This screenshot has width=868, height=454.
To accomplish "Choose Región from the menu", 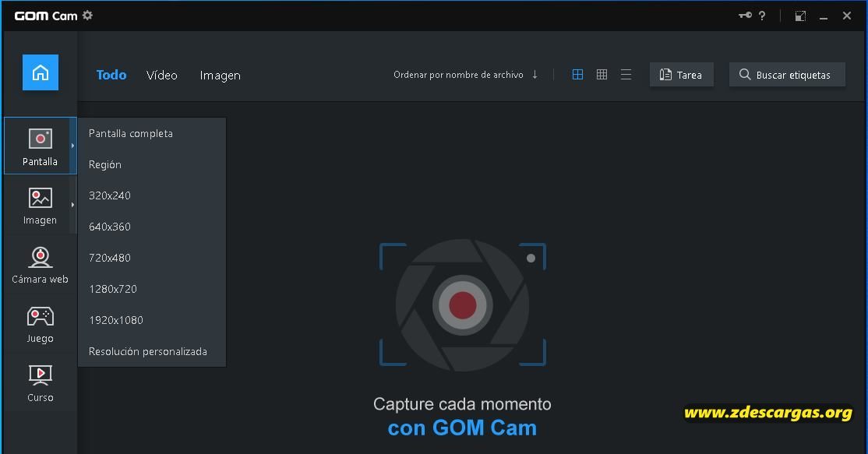I will pyautogui.click(x=152, y=164).
